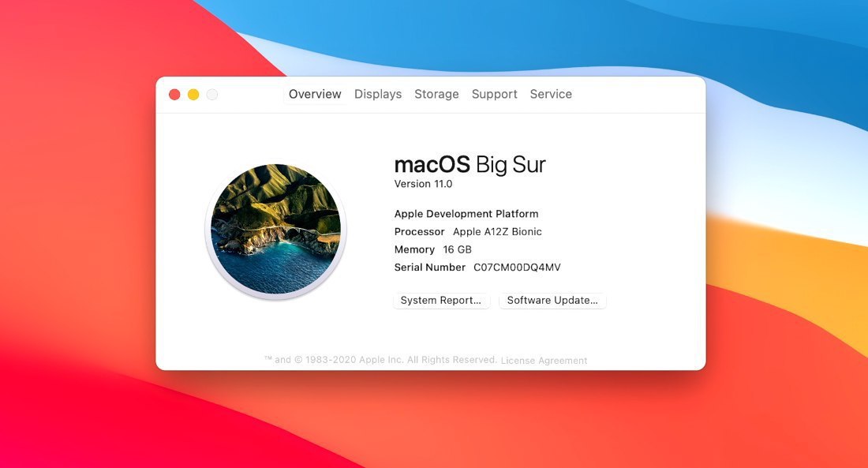The width and height of the screenshot is (868, 468).
Task: Open the Displays tab
Action: [x=378, y=94]
